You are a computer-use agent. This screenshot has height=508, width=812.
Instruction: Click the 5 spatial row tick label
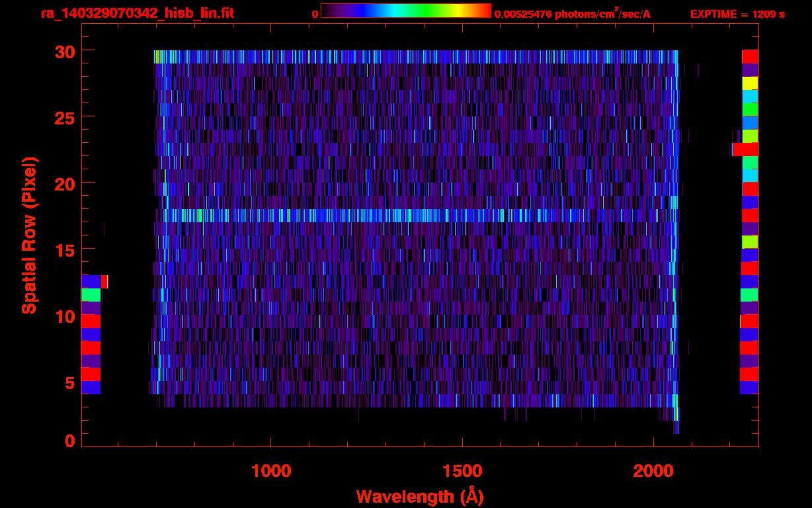click(69, 382)
